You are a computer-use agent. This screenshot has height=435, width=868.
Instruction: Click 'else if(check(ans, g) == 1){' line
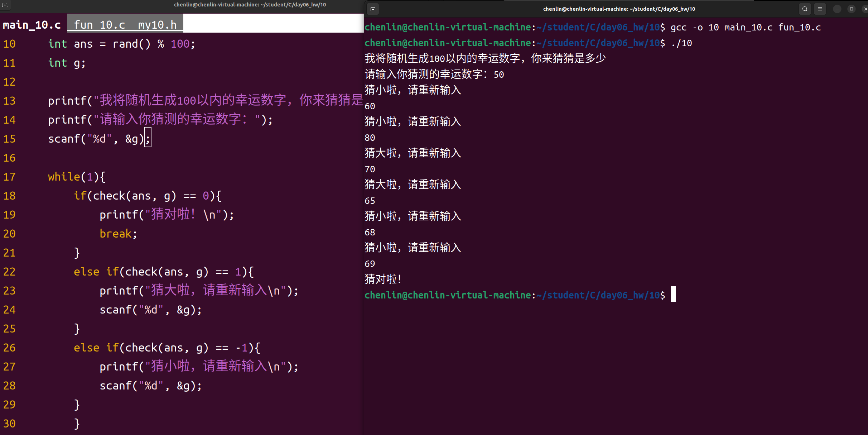(x=164, y=272)
